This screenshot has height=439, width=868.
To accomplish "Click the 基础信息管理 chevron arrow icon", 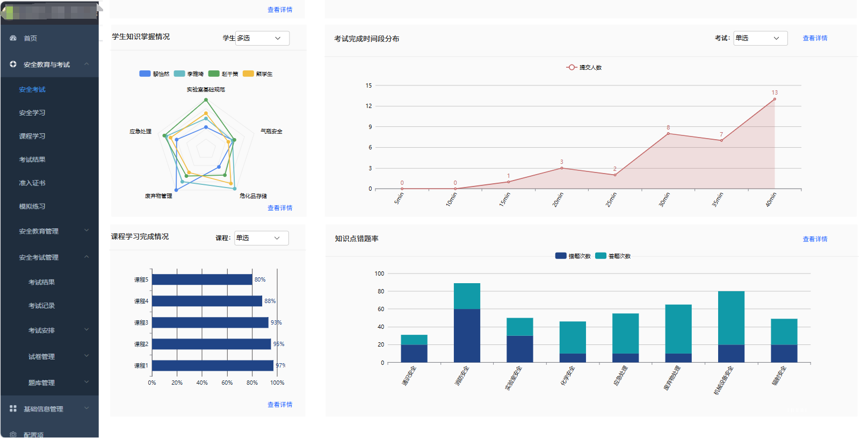I will tap(86, 409).
